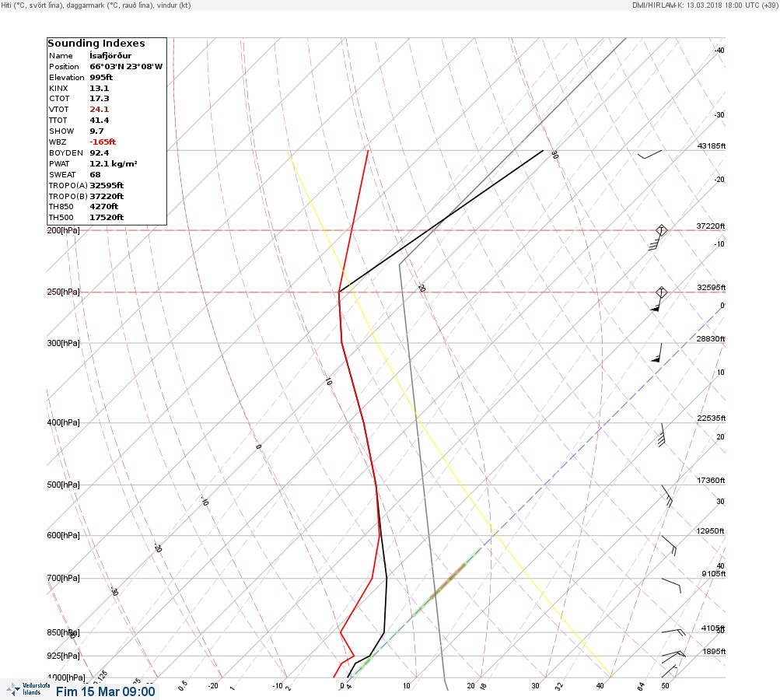The height and width of the screenshot is (700, 780).
Task: Select the position value 66°03'N 23°08'W
Action: click(126, 67)
